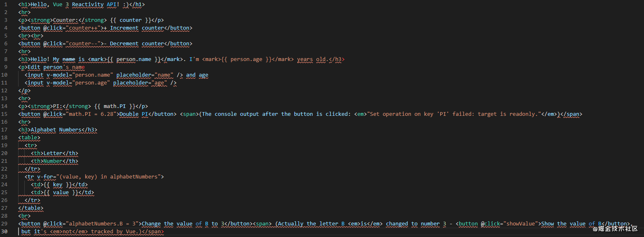
Task: Click line number 30 in the gutter
Action: pos(4,232)
